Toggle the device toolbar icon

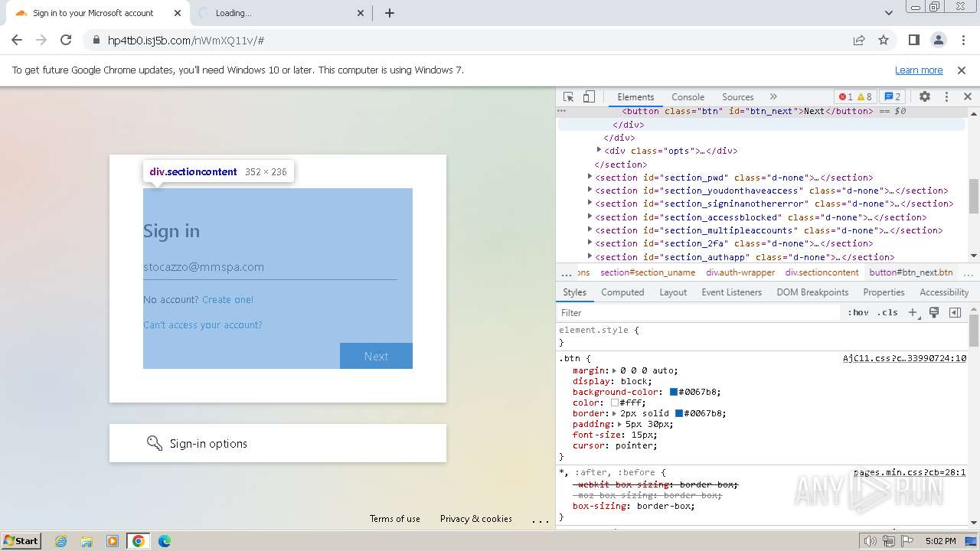[589, 97]
